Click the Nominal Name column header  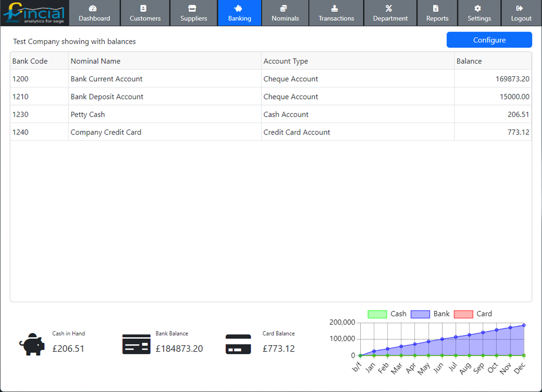[x=165, y=61]
